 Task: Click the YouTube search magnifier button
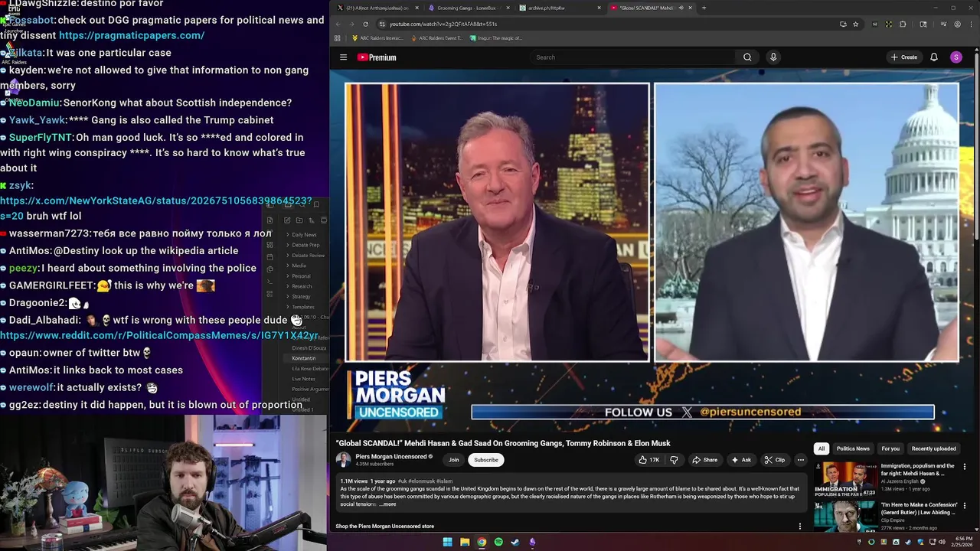coord(747,57)
